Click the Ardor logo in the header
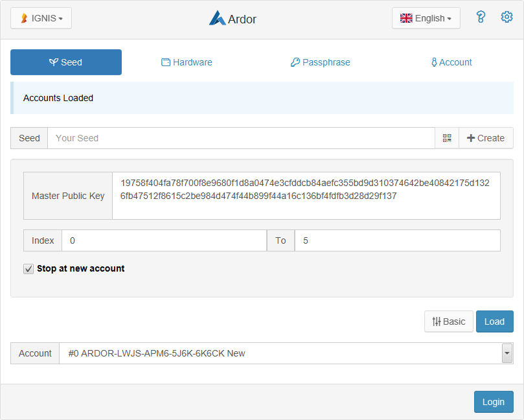The width and height of the screenshot is (524, 420). pos(218,19)
